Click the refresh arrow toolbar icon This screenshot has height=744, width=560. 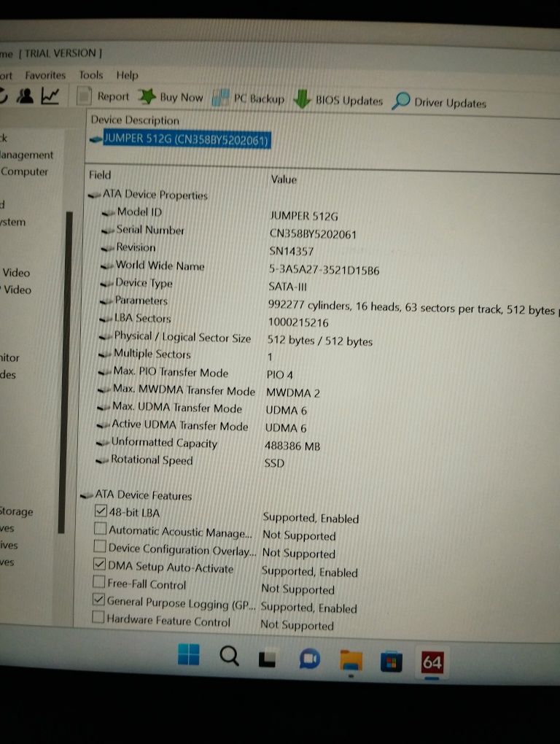pyautogui.click(x=4, y=95)
